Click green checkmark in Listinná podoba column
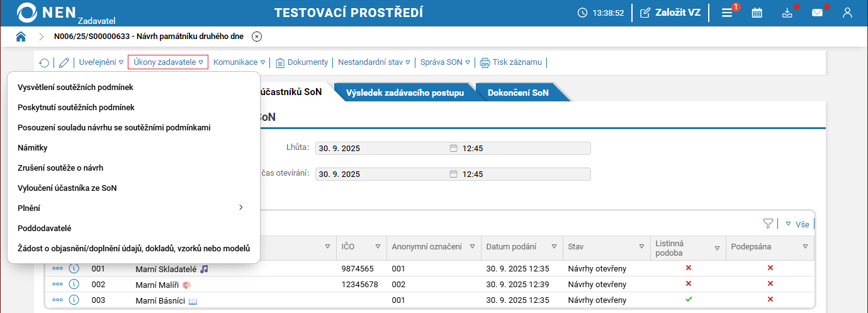This screenshot has width=868, height=313. point(688,300)
